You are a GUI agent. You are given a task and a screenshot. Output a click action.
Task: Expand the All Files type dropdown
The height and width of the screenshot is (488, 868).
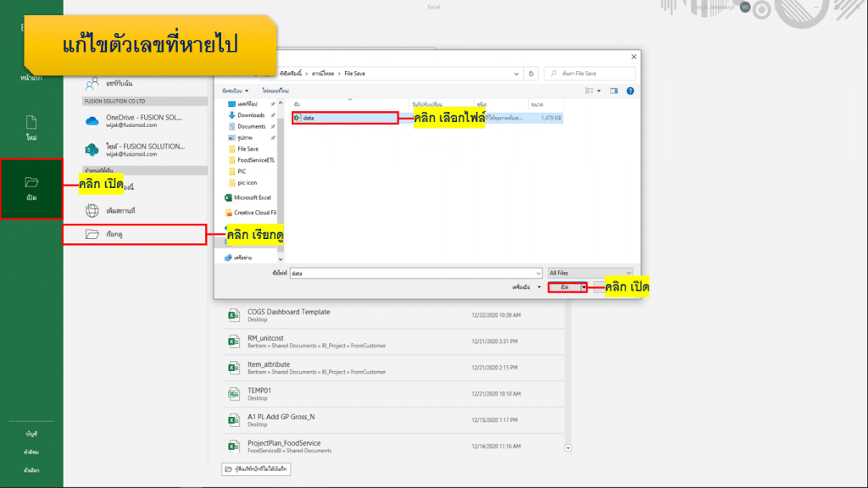click(591, 274)
